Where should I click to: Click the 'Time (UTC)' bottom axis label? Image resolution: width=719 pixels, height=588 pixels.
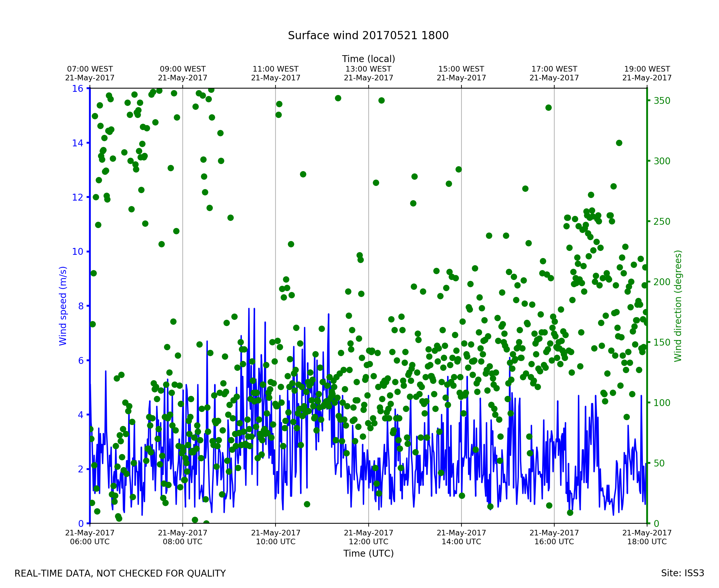coord(368,553)
